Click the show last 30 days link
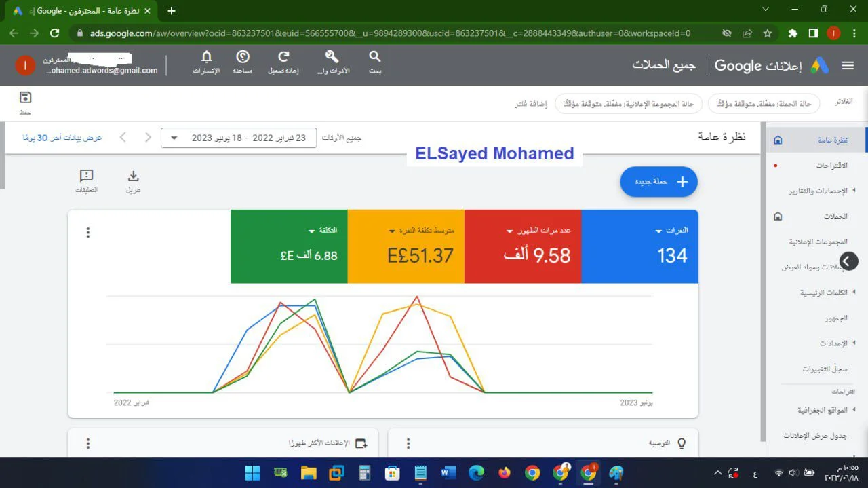The height and width of the screenshot is (488, 868). click(62, 138)
